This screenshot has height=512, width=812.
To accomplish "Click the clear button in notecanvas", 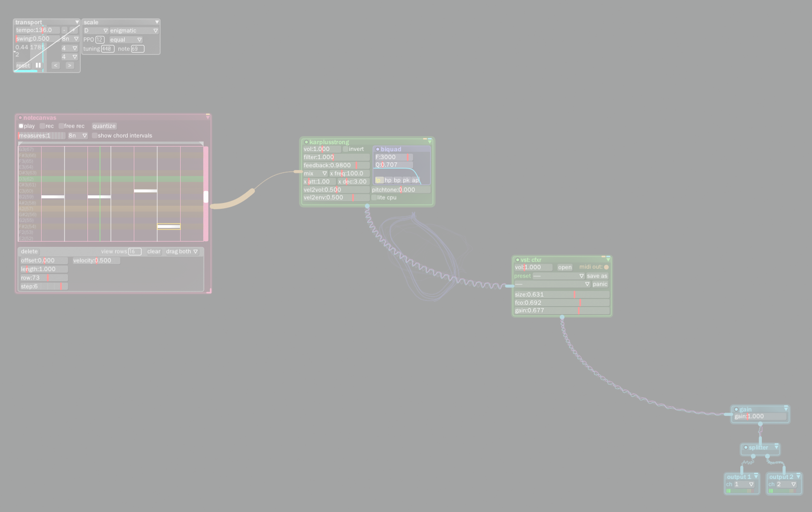I will click(x=154, y=251).
